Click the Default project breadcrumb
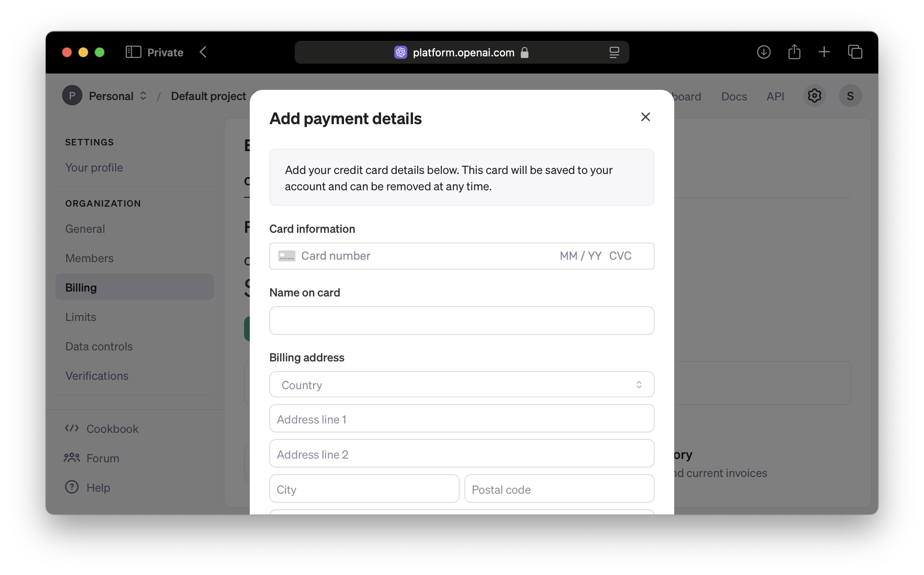The image size is (924, 575). 208,96
